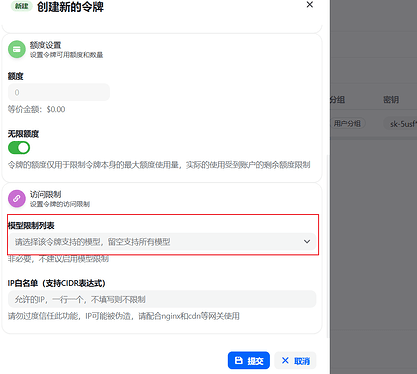Click the 新建 tag badge

(21, 6)
